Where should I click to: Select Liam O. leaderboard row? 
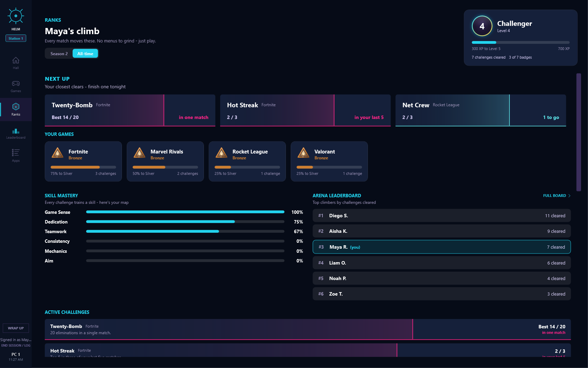442,263
